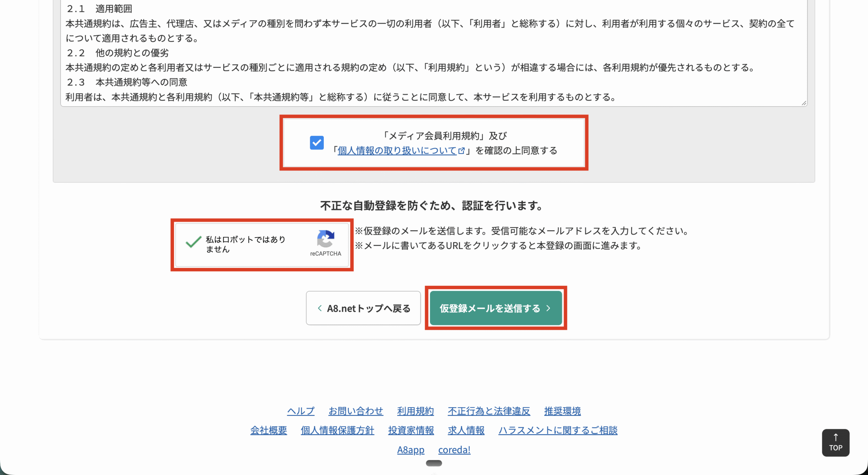Click the 2.1 適用範囲 heading text
This screenshot has height=475, width=868.
(99, 9)
